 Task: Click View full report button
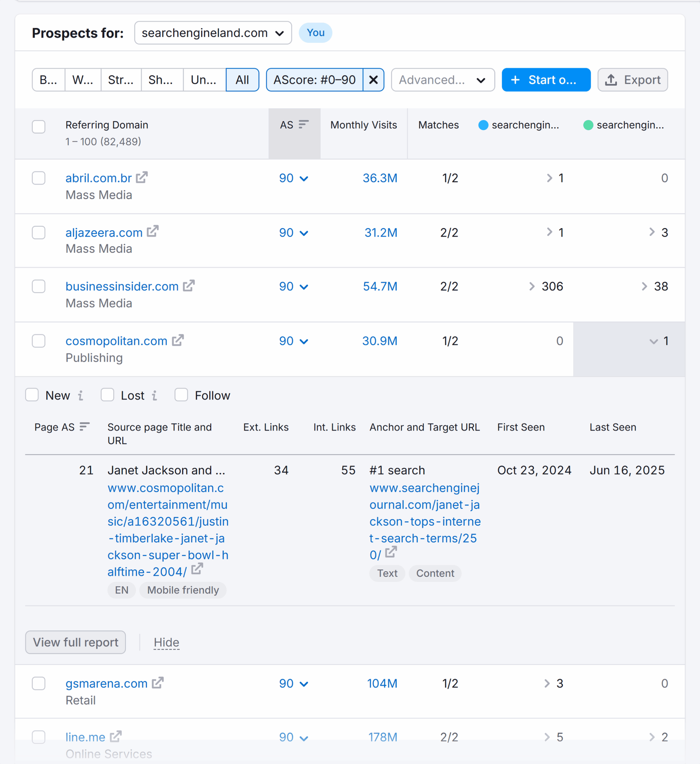click(x=75, y=642)
